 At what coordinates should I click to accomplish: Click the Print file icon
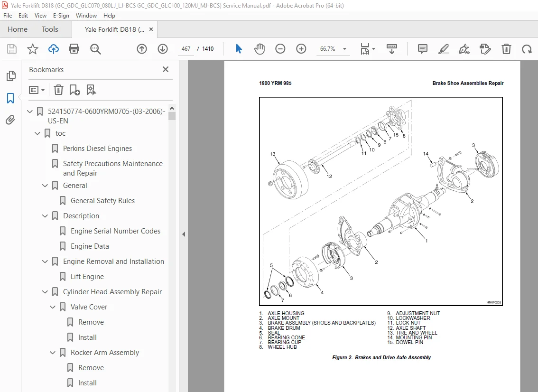(74, 49)
